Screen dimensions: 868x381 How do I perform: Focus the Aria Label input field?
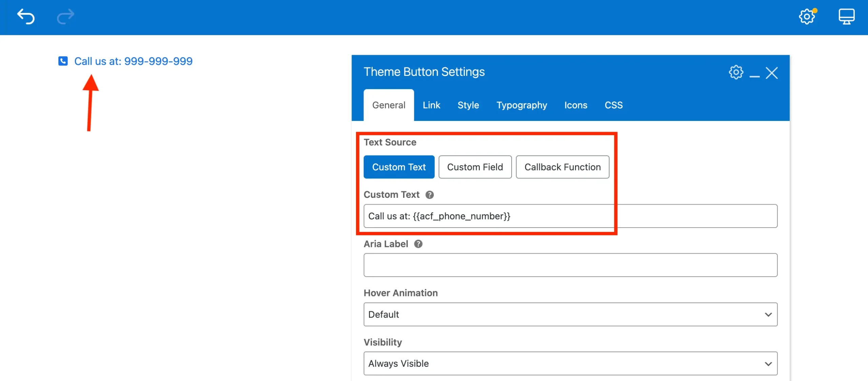point(570,265)
